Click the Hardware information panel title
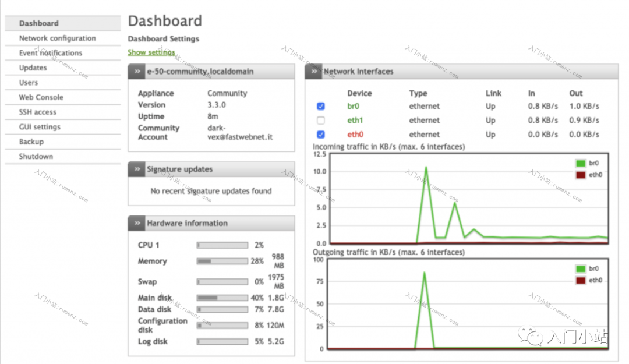The height and width of the screenshot is (364, 629). coord(187,223)
